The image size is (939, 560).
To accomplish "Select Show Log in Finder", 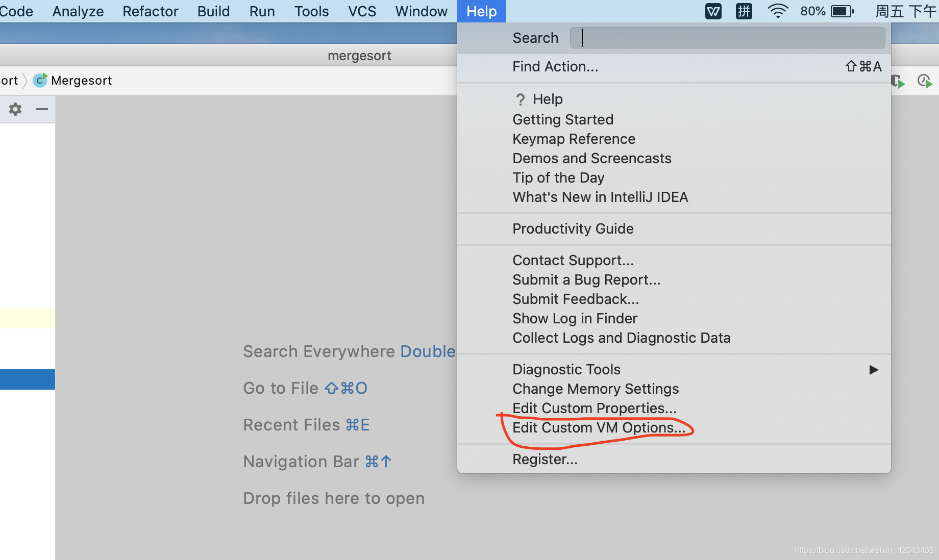I will (575, 318).
